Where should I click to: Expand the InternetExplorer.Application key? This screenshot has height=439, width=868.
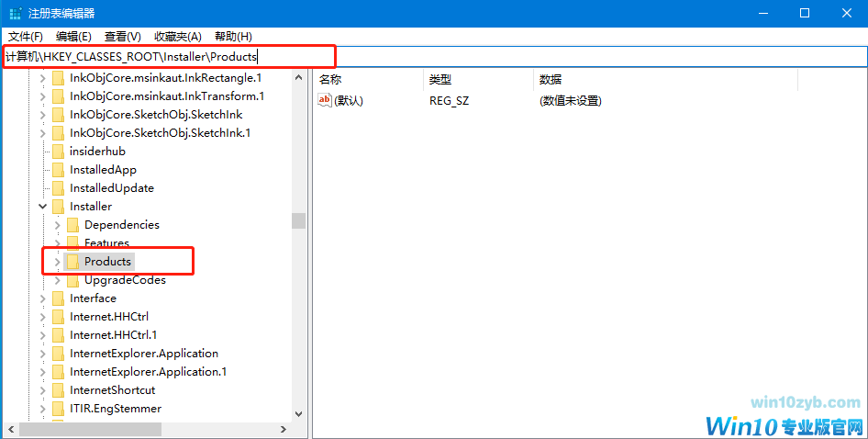tap(42, 353)
